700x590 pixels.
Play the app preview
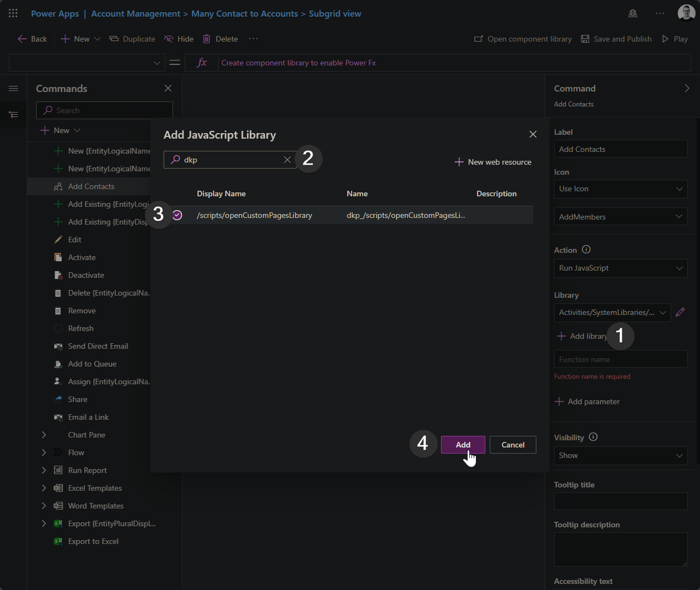pyautogui.click(x=674, y=39)
